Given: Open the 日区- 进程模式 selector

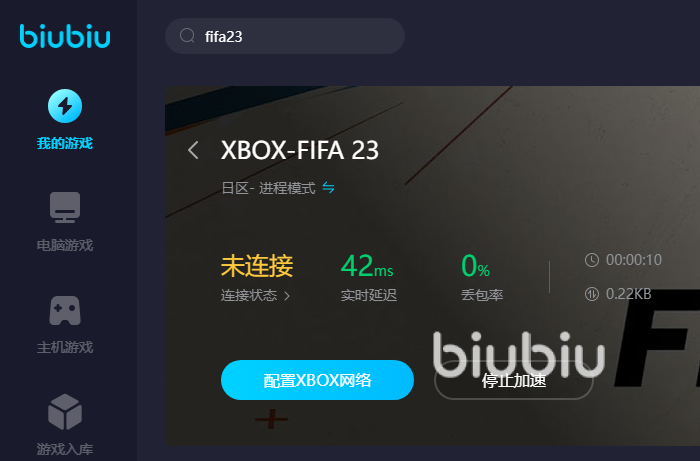Looking at the screenshot, I should point(268,188).
